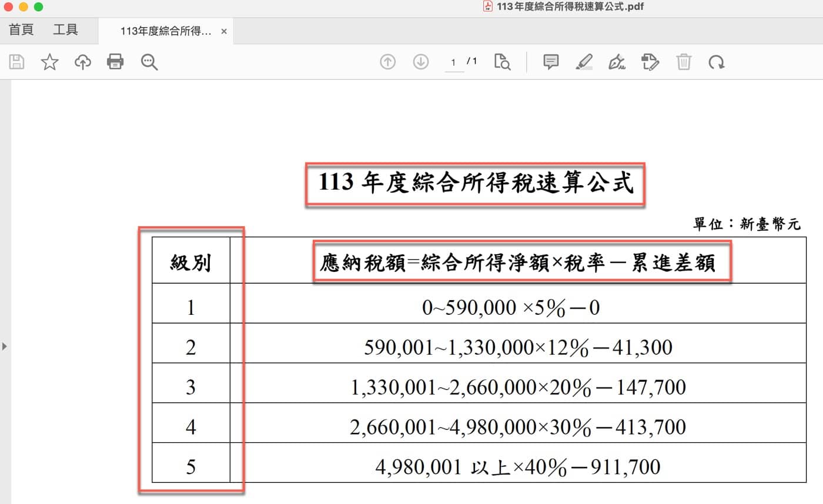The image size is (823, 504).
Task: Click the header 應納稅額=綜合所得淨額×稅率－累進差額
Action: click(518, 263)
